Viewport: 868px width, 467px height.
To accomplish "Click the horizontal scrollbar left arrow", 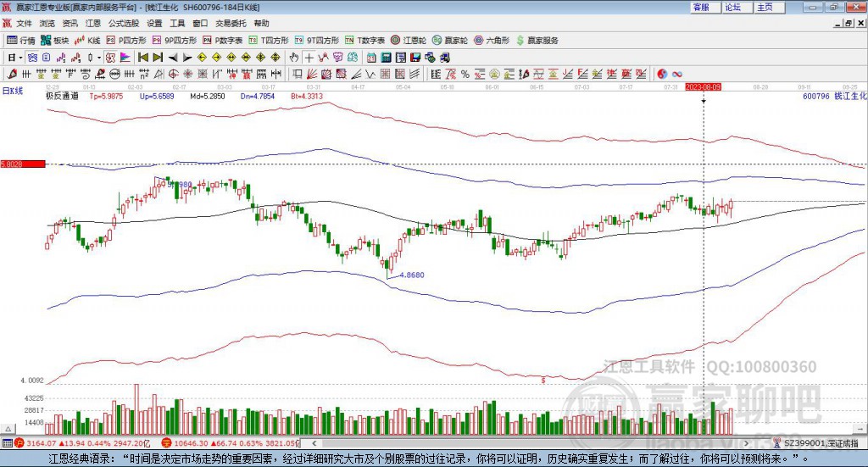I will (x=314, y=443).
